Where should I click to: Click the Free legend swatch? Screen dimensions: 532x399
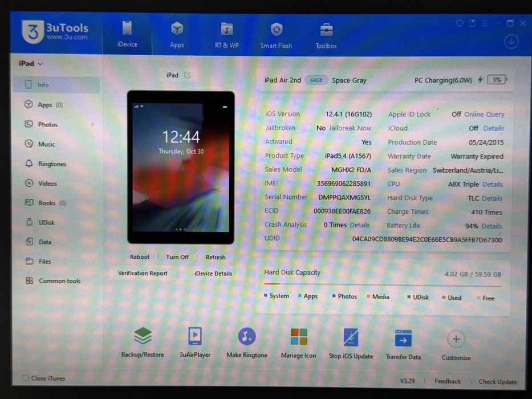coord(478,298)
